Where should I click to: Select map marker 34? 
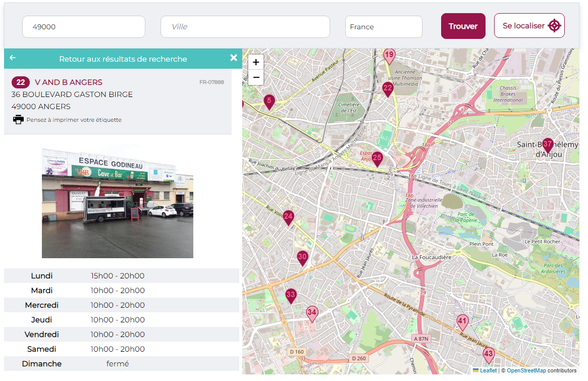tap(311, 314)
